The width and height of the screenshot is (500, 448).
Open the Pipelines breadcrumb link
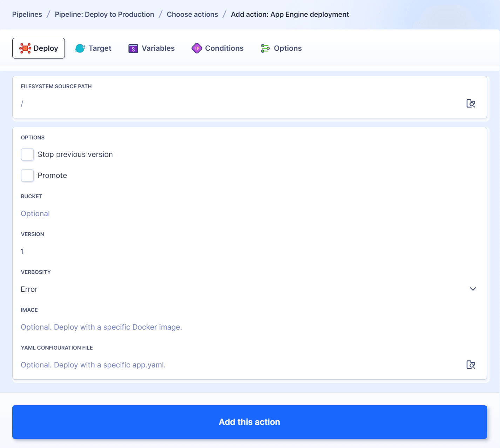(x=27, y=14)
